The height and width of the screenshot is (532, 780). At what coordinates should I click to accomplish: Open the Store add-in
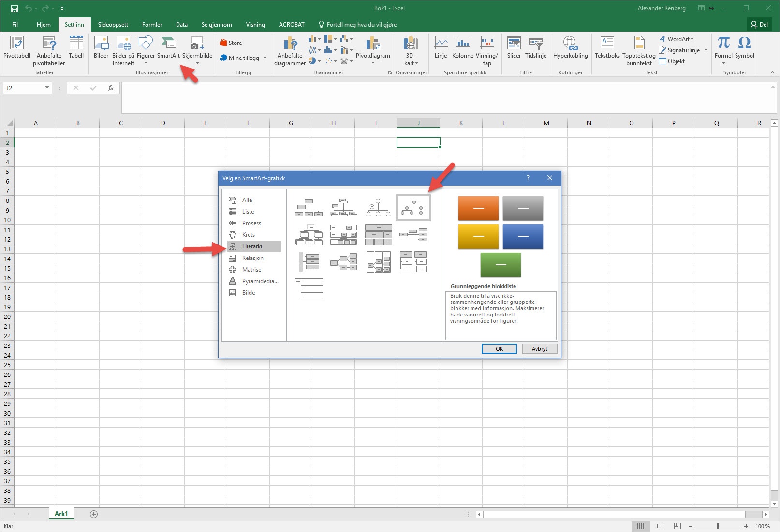click(x=231, y=43)
